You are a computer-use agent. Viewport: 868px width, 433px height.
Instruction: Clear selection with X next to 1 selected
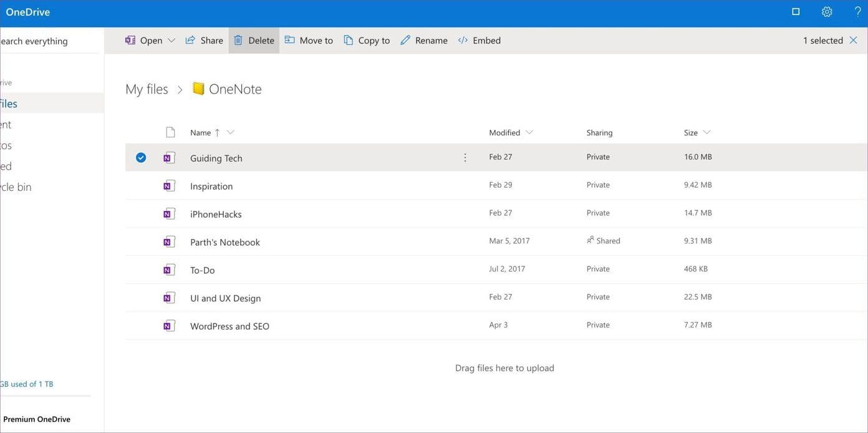854,40
